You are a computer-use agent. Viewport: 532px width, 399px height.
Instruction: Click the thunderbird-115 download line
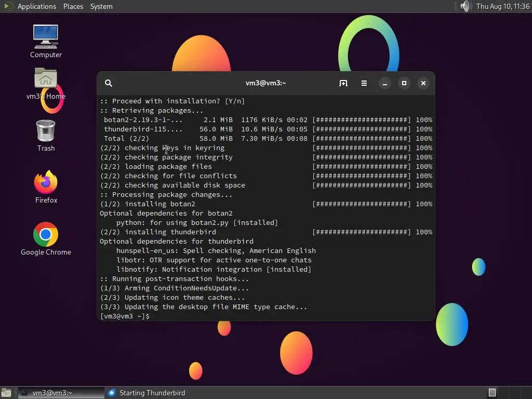tap(266, 129)
